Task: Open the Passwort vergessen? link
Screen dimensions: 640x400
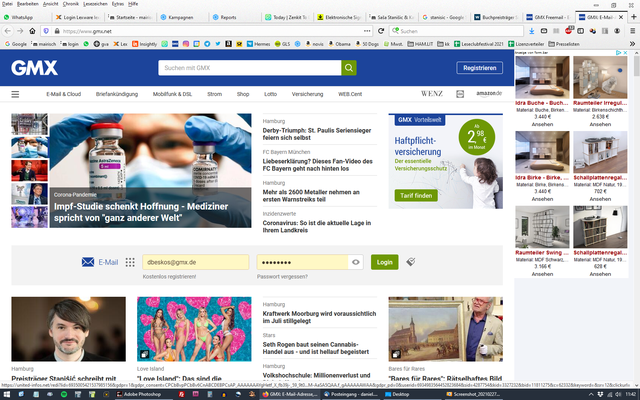Action: coord(282,276)
